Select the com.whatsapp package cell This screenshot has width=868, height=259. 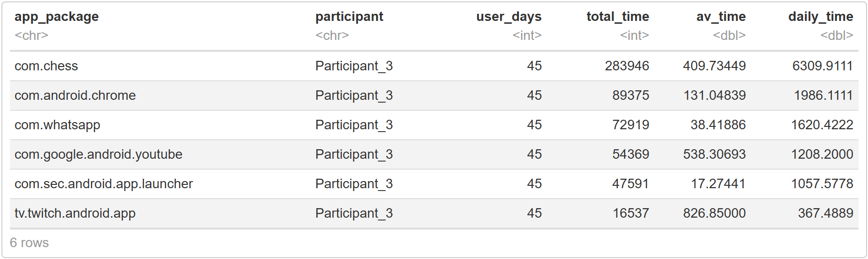pos(58,125)
